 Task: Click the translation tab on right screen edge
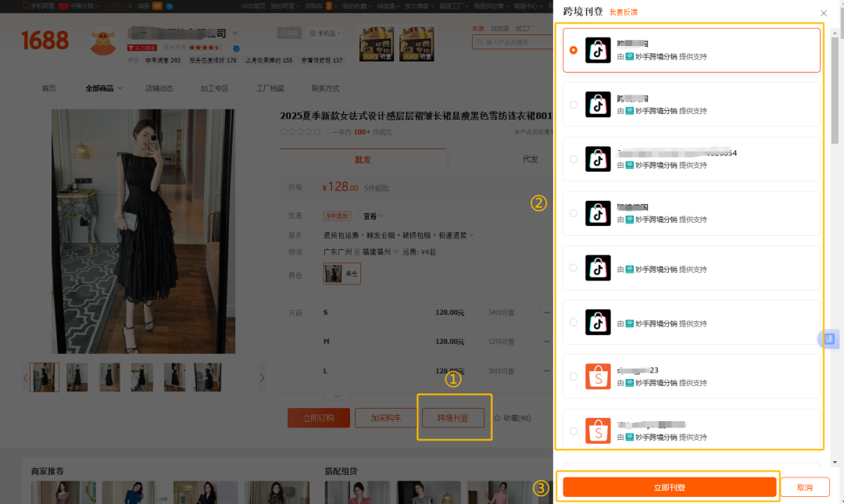828,339
